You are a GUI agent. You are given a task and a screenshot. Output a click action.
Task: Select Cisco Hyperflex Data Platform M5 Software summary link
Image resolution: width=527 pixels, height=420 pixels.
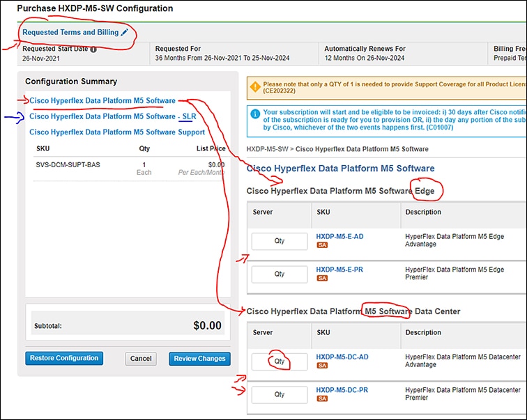point(102,100)
